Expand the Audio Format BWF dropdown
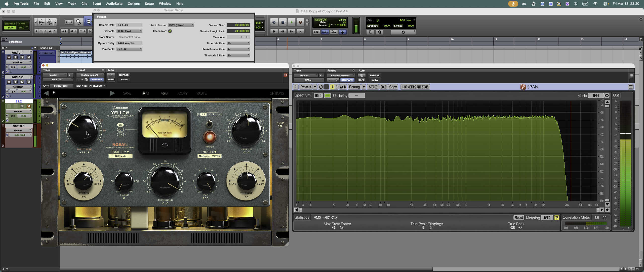This screenshot has width=644, height=272. 181,25
